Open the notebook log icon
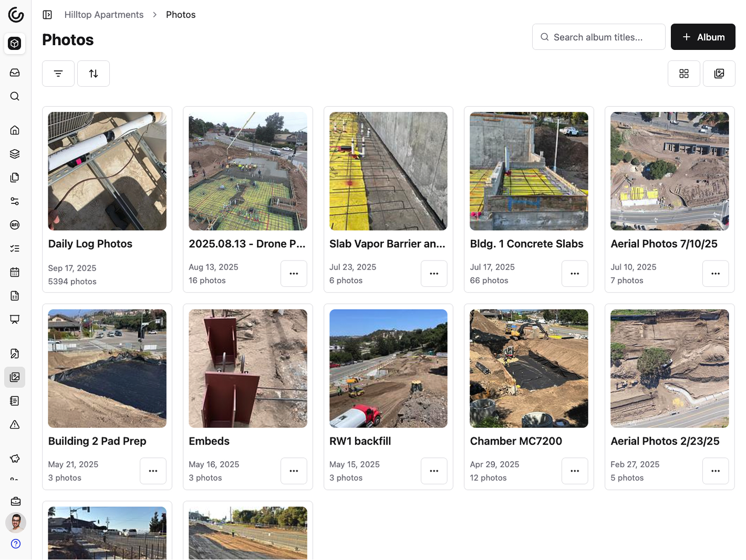746x560 pixels. click(15, 401)
